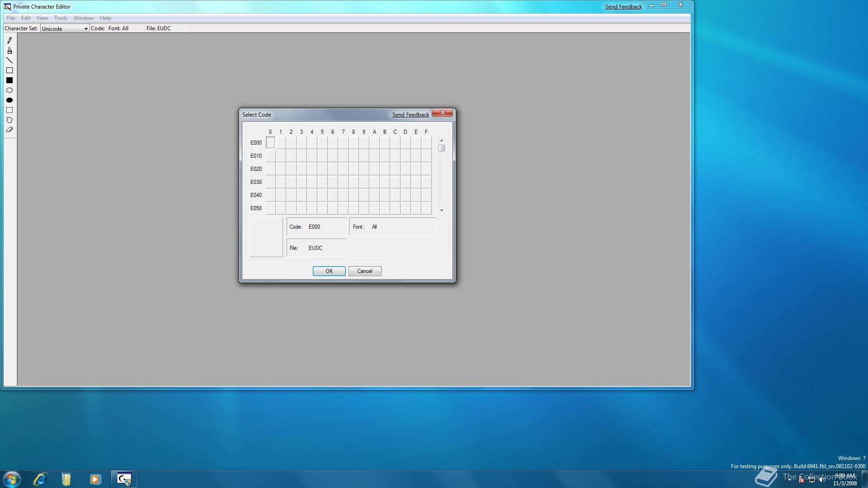Open Windows Media Player from taskbar
868x488 pixels.
[95, 479]
